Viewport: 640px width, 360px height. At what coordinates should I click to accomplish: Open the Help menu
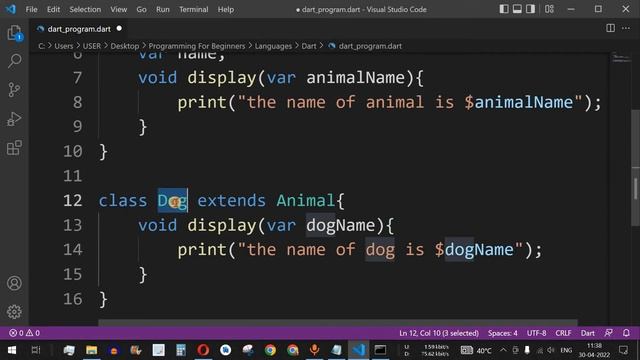pos(226,9)
